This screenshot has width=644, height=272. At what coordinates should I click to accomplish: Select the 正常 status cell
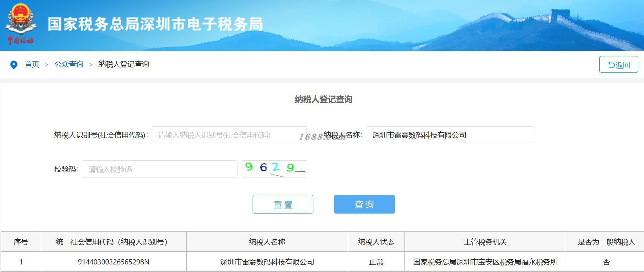[376, 262]
